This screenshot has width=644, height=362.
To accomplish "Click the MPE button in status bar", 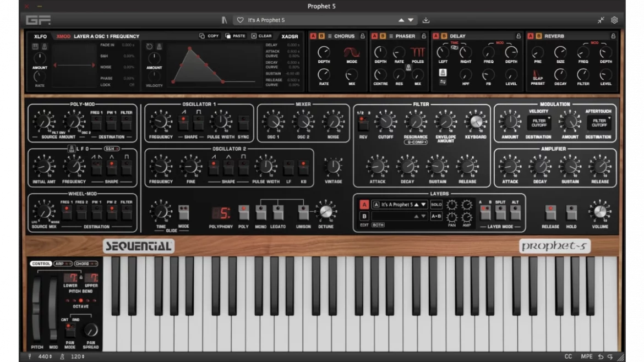I will (587, 356).
